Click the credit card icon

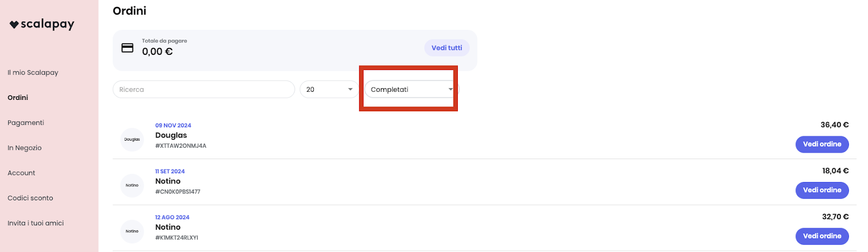pyautogui.click(x=127, y=48)
